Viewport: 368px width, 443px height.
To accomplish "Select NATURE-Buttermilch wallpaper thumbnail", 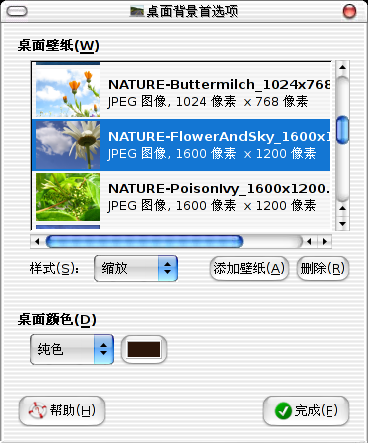I will pyautogui.click(x=68, y=93).
